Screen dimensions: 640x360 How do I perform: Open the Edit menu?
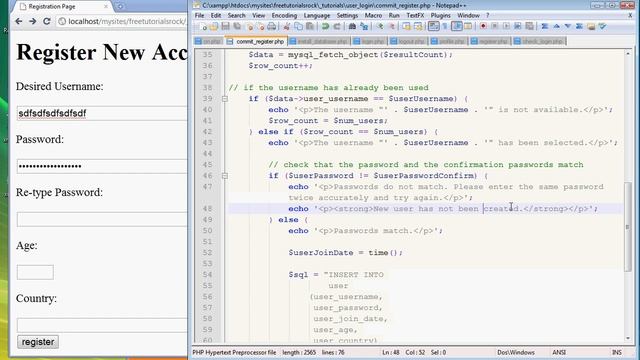point(216,16)
